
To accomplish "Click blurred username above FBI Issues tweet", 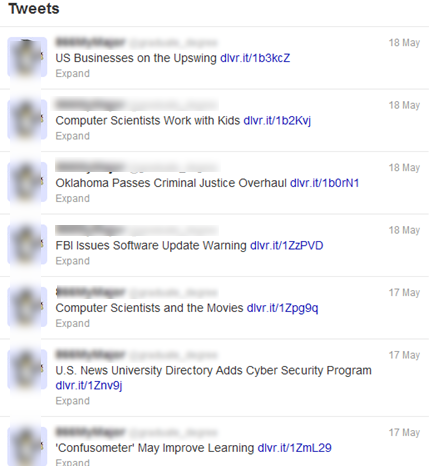I will [90, 230].
